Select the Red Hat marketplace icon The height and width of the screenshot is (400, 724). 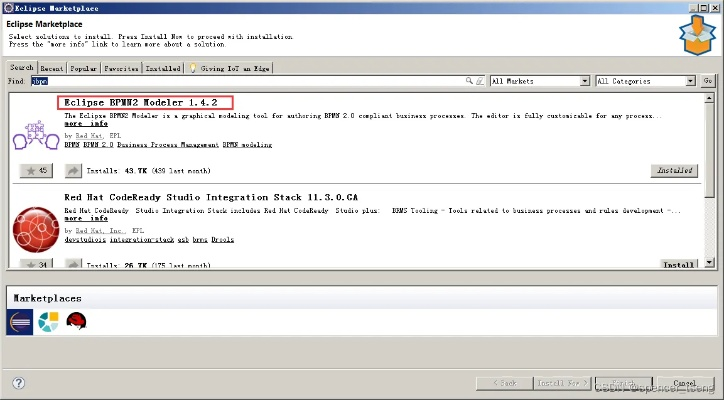pos(76,322)
